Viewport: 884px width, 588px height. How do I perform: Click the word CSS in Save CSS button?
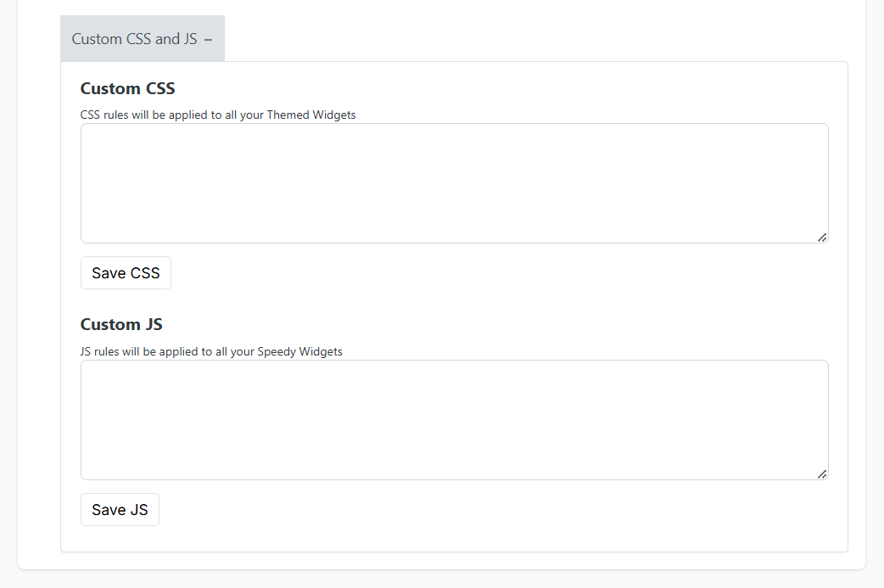[144, 273]
